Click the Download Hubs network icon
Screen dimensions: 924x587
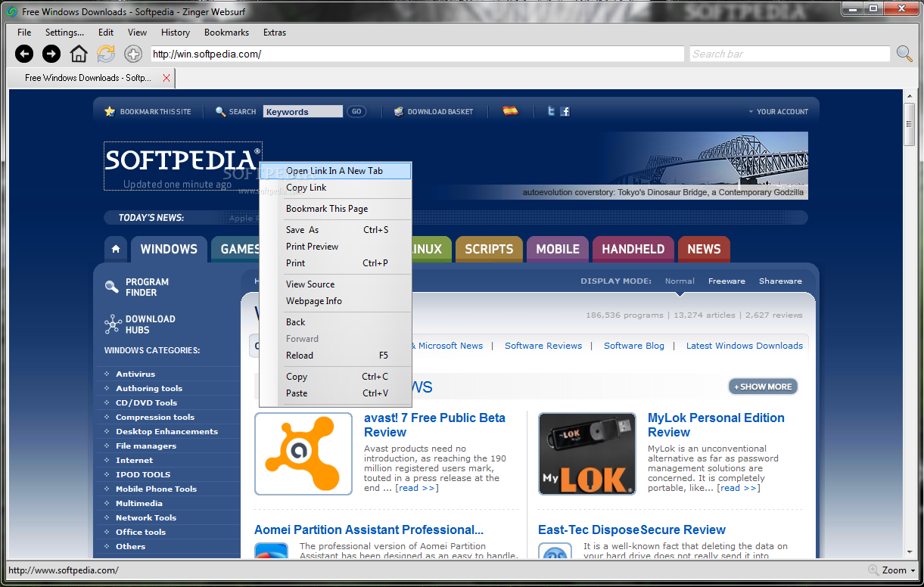113,325
